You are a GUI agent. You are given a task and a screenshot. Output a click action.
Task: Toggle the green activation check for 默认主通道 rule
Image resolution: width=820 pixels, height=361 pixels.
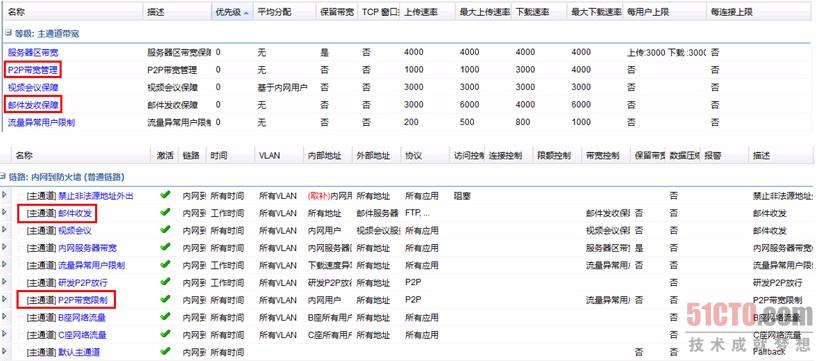[165, 351]
